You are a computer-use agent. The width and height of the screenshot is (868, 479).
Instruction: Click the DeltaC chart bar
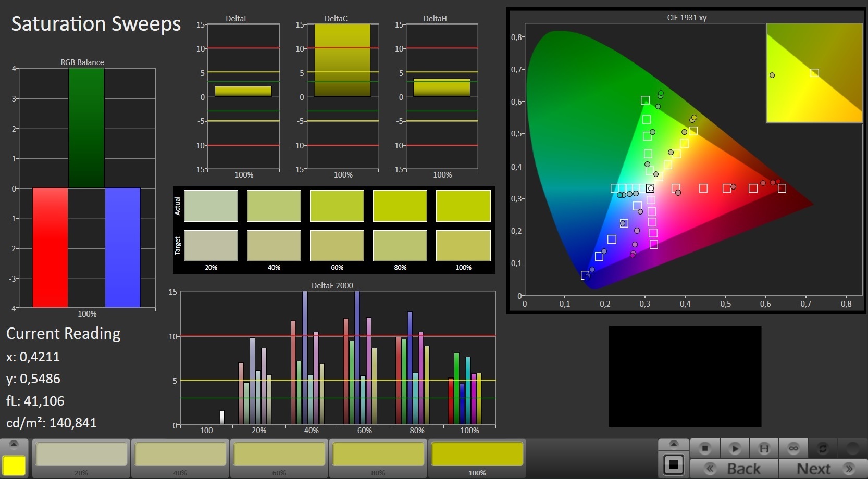pos(343,60)
